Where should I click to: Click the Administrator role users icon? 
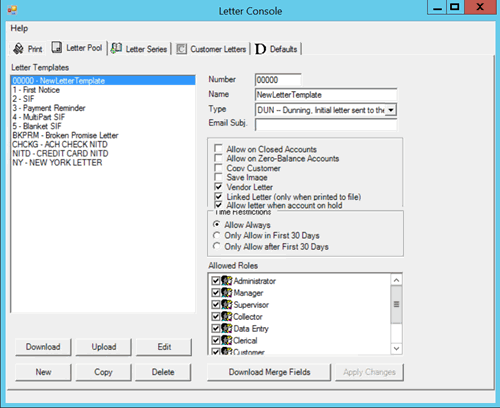tap(227, 281)
